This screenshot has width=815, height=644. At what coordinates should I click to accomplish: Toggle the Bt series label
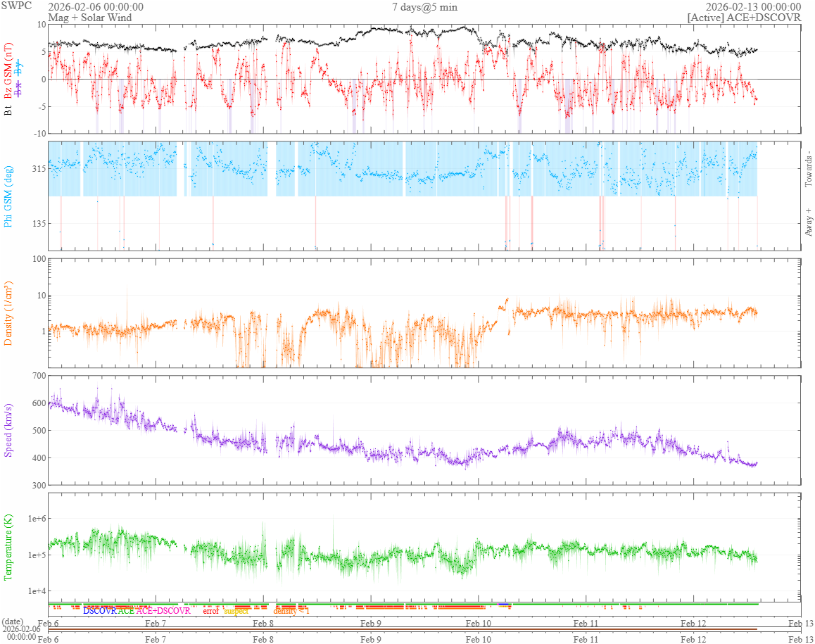click(8, 111)
